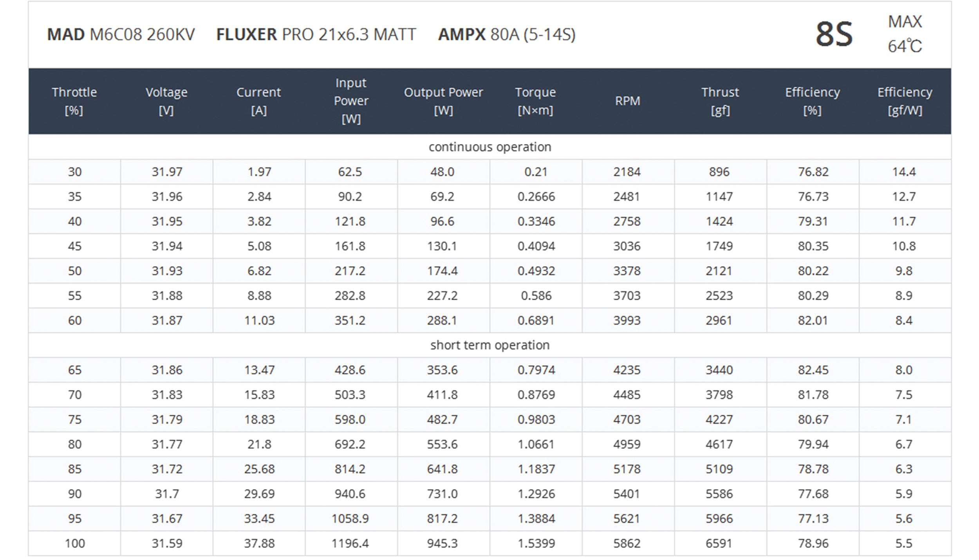Image resolution: width=979 pixels, height=560 pixels.
Task: Click the Output Power [W] header
Action: (443, 101)
